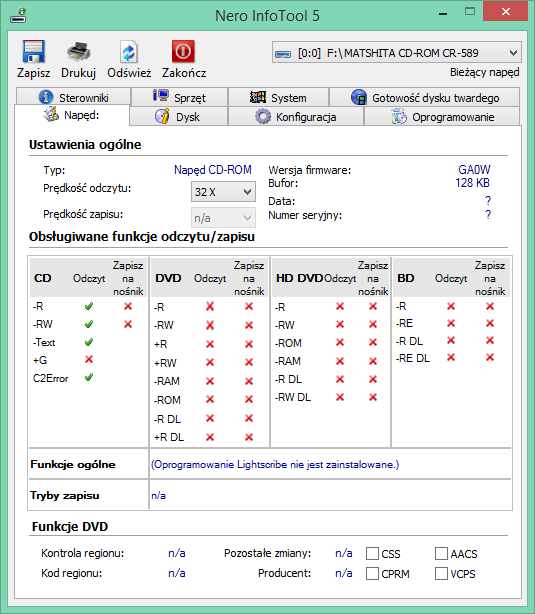This screenshot has width=535, height=614.
Task: Select the Konfiguracja tab
Action: point(296,116)
